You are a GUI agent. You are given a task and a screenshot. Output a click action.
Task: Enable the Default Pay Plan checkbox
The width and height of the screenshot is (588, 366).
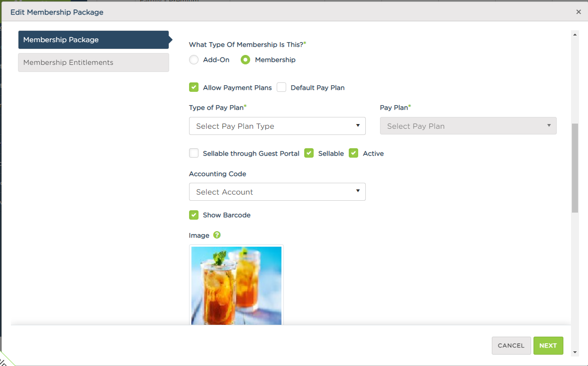pyautogui.click(x=281, y=87)
